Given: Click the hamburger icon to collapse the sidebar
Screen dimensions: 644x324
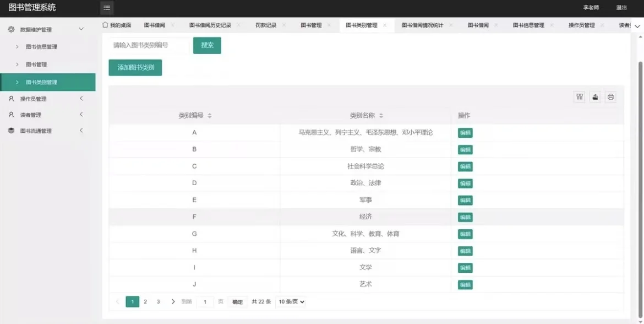Looking at the screenshot, I should (x=106, y=8).
